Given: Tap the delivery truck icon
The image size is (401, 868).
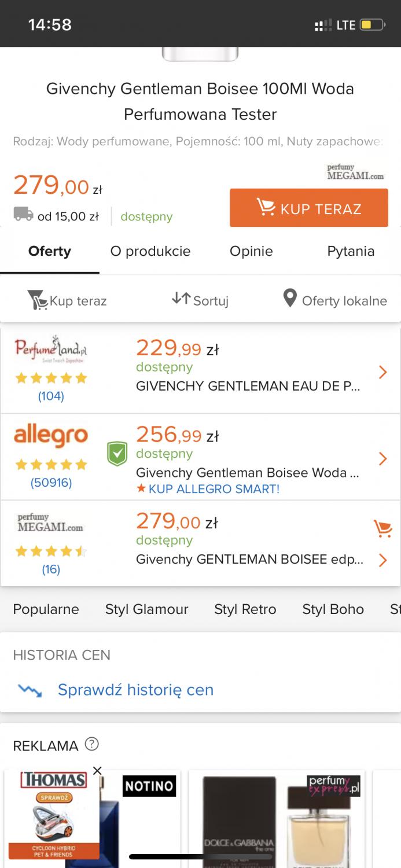Looking at the screenshot, I should [x=23, y=215].
